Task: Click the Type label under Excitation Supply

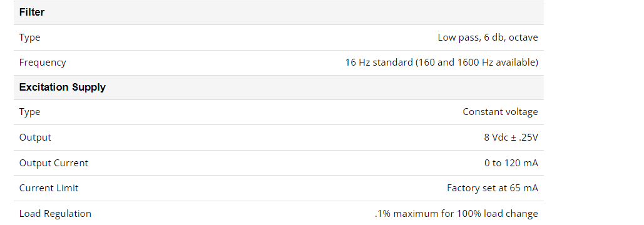Action: pyautogui.click(x=29, y=112)
